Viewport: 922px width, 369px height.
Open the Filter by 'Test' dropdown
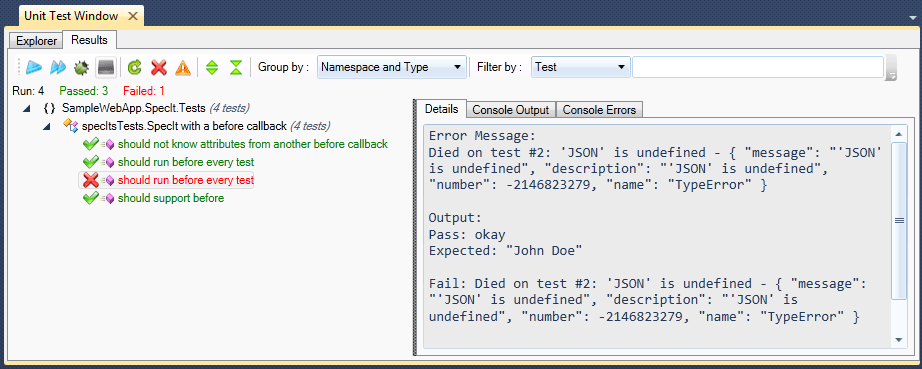(x=581, y=67)
